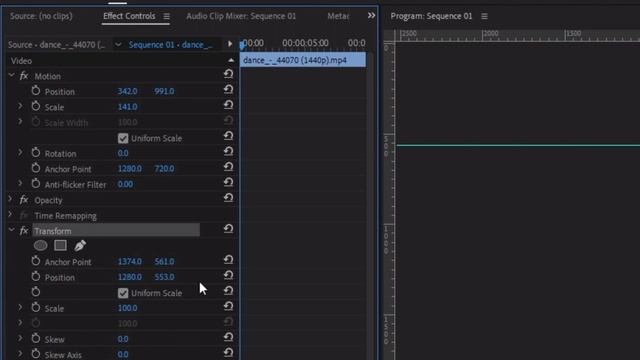Toggle Opacity effect fx on/off
This screenshot has width=640, height=360.
pyautogui.click(x=24, y=200)
